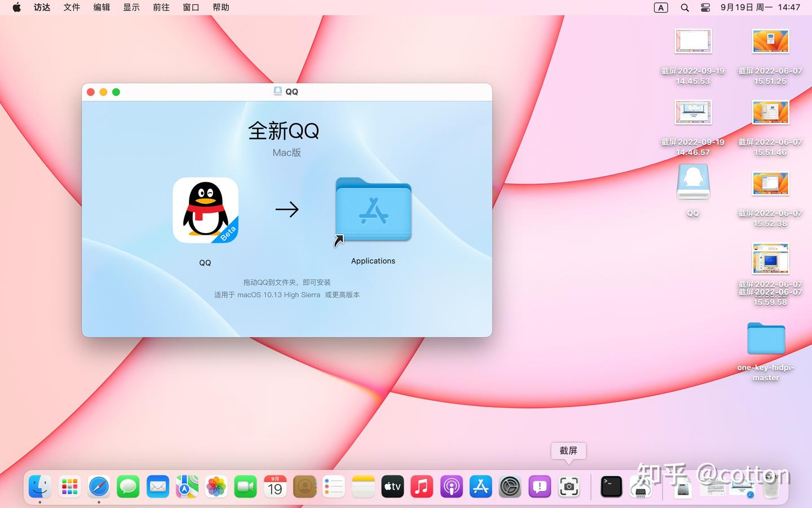Select the 截屏 2022-09-19 14.45.53 desktop file
The width and height of the screenshot is (812, 508).
tap(692, 41)
